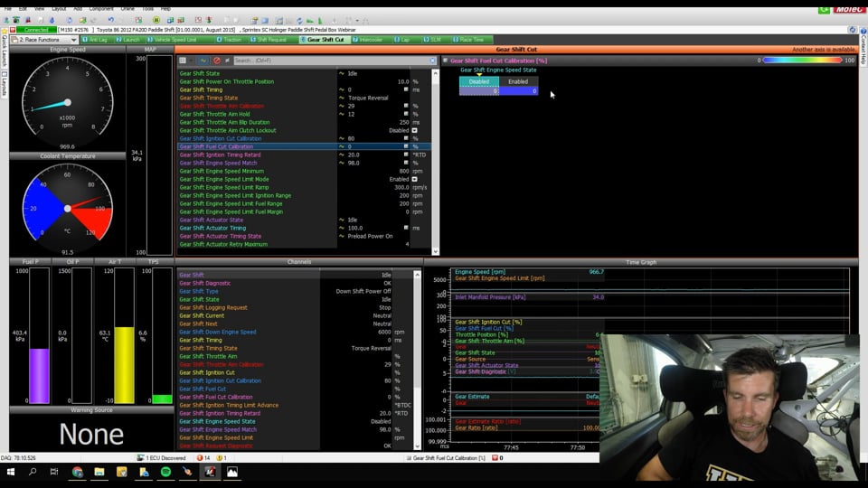This screenshot has height=488, width=868.
Task: Toggle the checkbox in the highlighted Gear Shift Fuel Cut Calibration row
Action: click(406, 146)
